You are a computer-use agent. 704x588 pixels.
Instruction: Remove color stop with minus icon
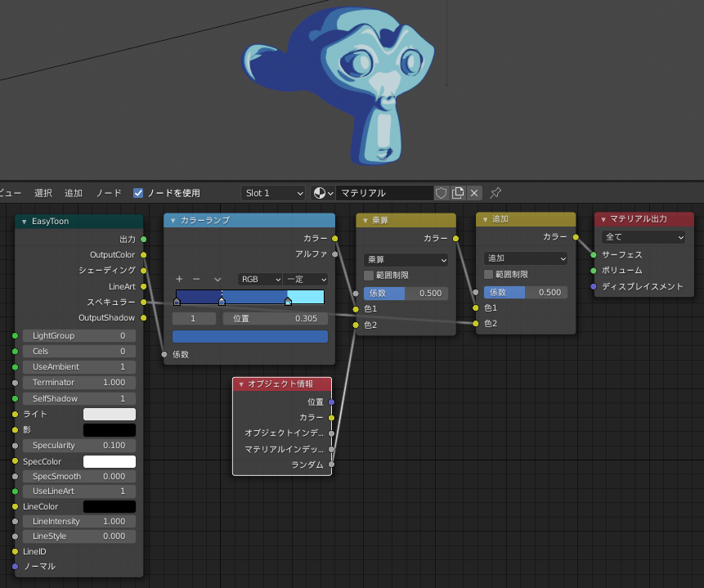[196, 279]
